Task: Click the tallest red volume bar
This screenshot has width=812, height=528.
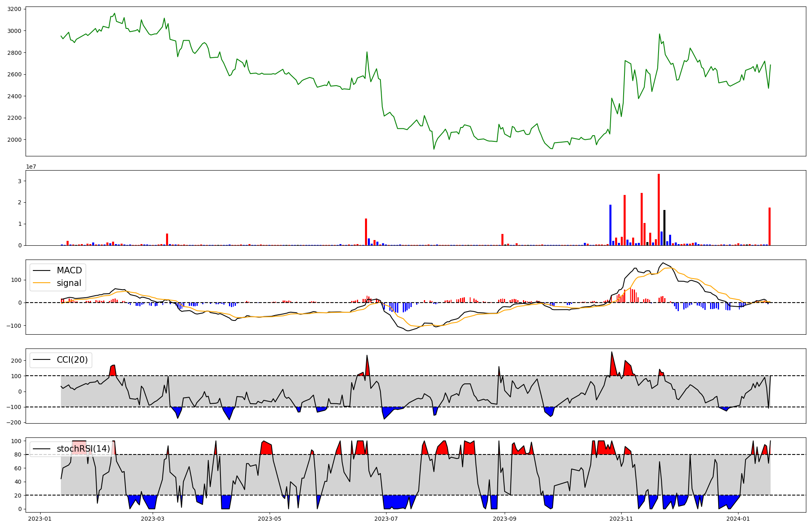Action: (659, 209)
